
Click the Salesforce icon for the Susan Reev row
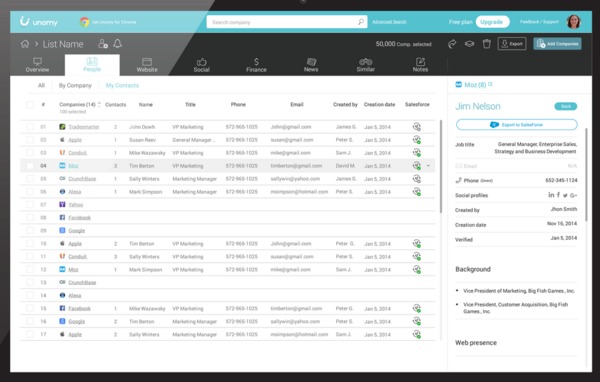point(417,140)
